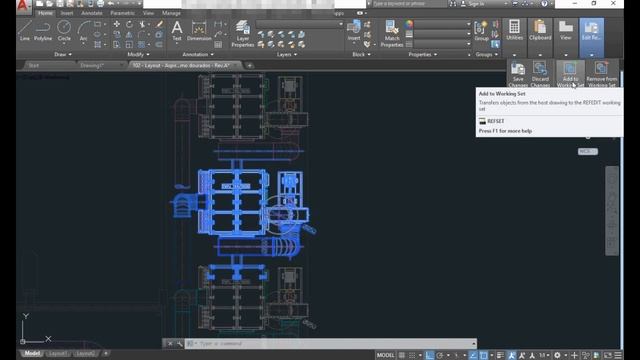Click the Group objects icon
The height and width of the screenshot is (360, 640).
tap(481, 31)
